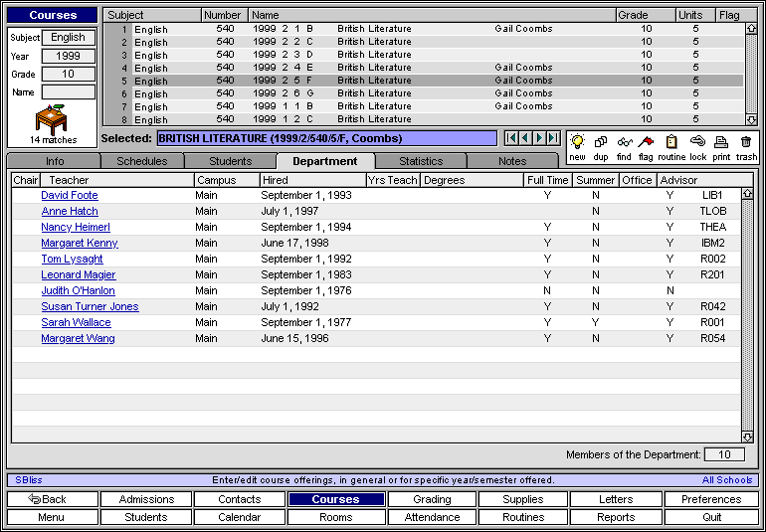Click the trash icon
Image resolution: width=766 pixels, height=532 pixels.
(746, 142)
